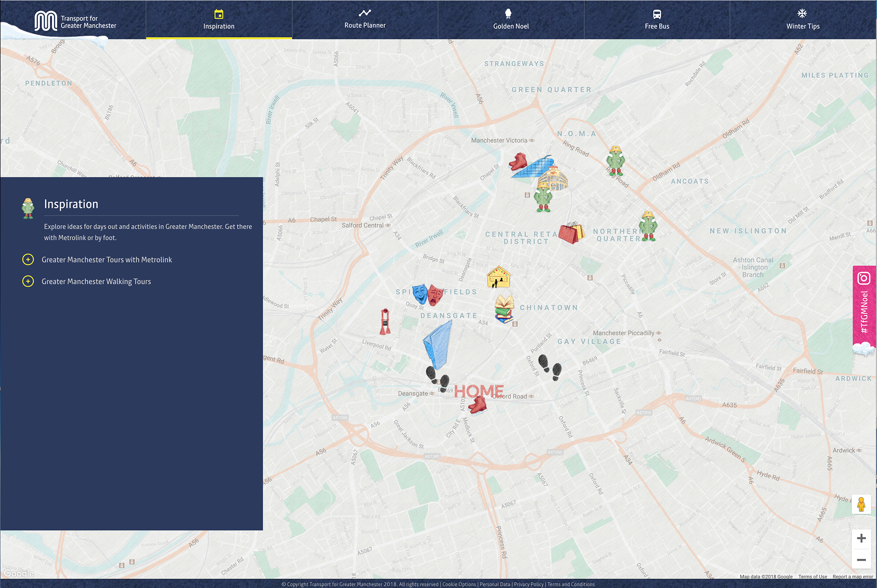877x588 pixels.
Task: Open the Cookie Options footer link
Action: pyautogui.click(x=459, y=584)
